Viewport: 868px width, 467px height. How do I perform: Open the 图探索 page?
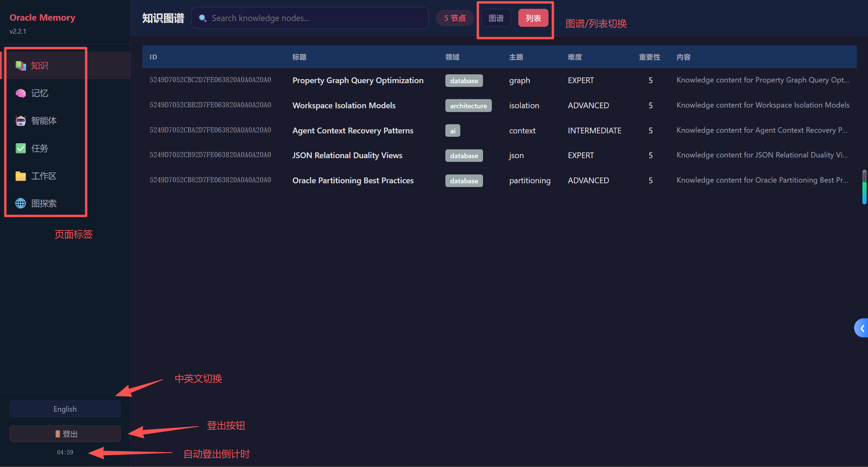tap(65, 204)
